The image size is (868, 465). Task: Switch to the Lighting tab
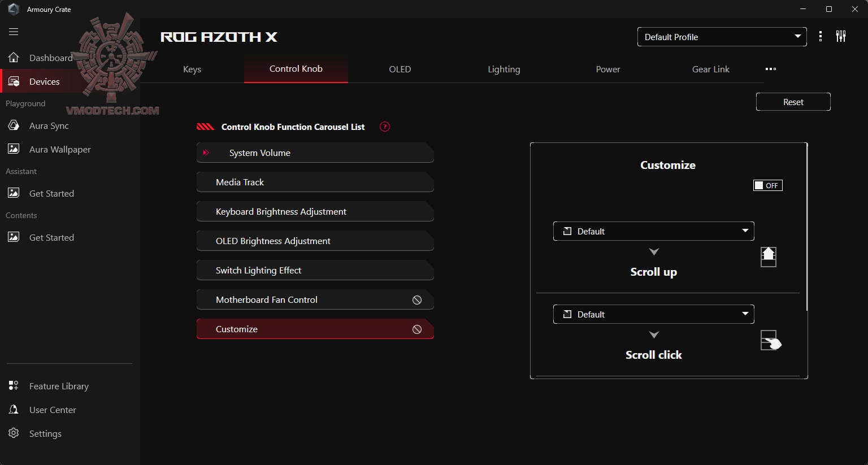pos(504,69)
